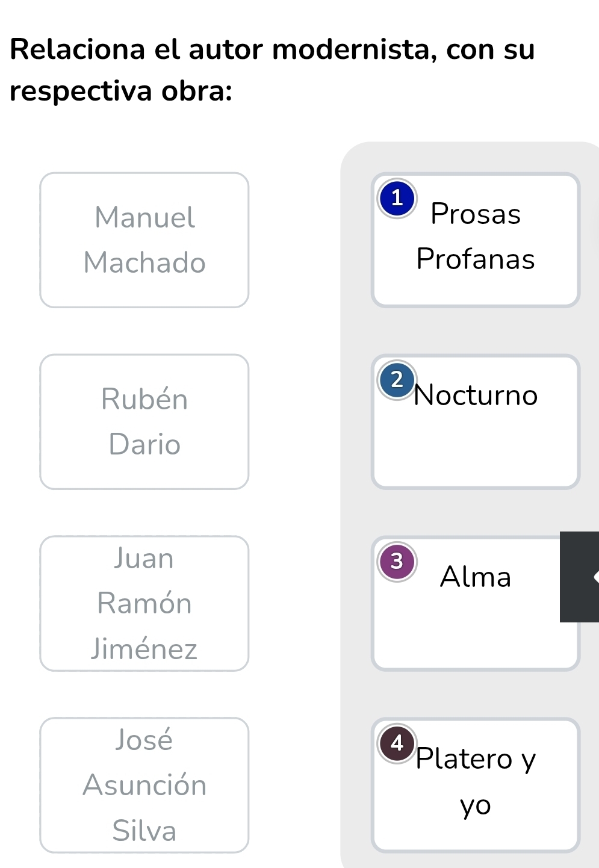Select the Manuel Machado author card
This screenshot has height=868, width=599.
point(144,240)
